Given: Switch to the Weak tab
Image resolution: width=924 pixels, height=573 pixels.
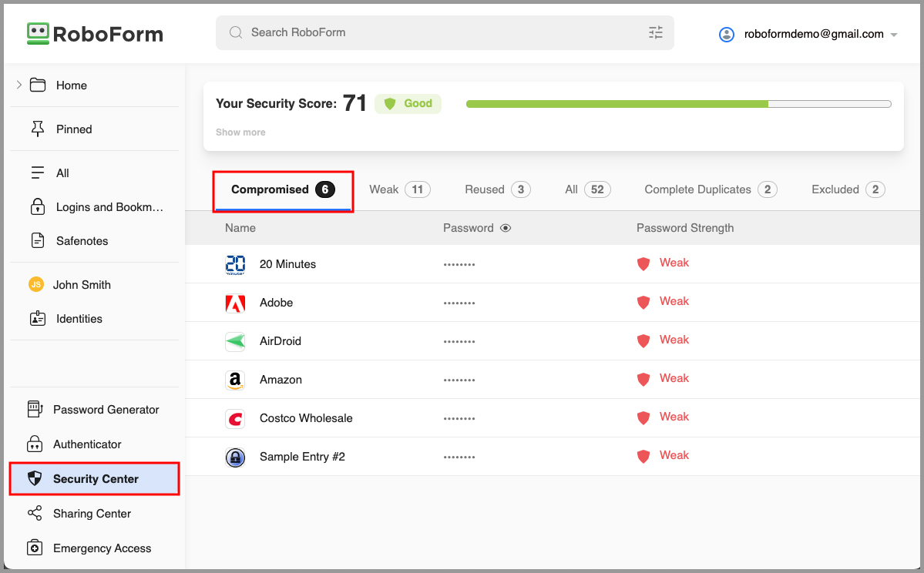Looking at the screenshot, I should click(399, 189).
